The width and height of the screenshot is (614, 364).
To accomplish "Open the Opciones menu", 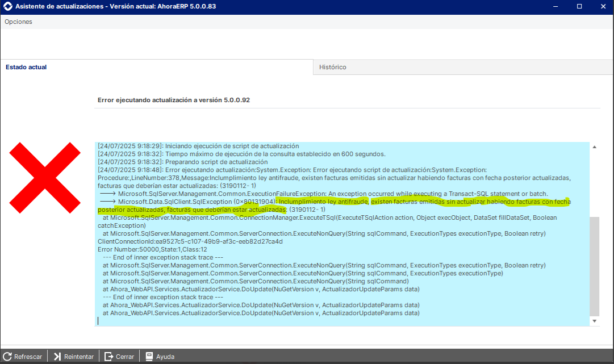I will (x=18, y=22).
